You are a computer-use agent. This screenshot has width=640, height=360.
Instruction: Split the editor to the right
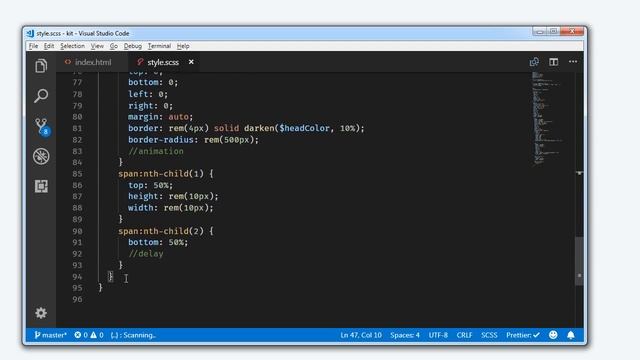[x=553, y=62]
